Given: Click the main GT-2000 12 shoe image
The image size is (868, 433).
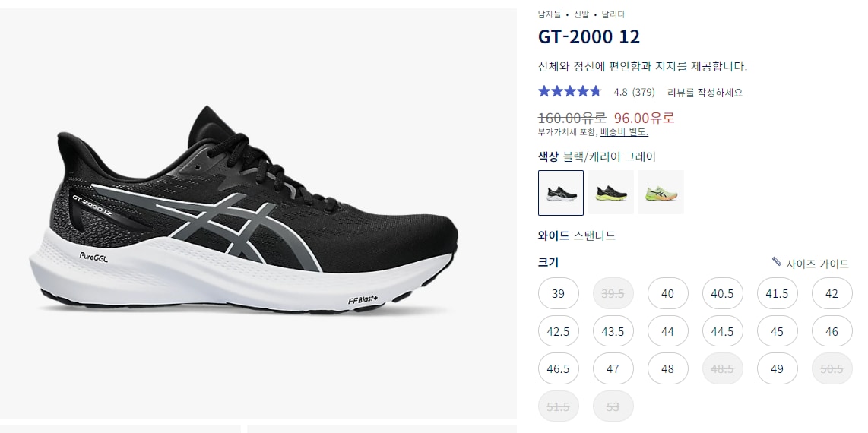Looking at the screenshot, I should click(243, 212).
